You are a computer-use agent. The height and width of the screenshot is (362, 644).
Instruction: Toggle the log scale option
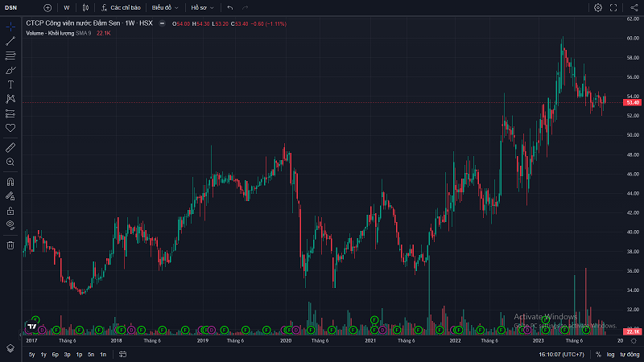pyautogui.click(x=610, y=354)
